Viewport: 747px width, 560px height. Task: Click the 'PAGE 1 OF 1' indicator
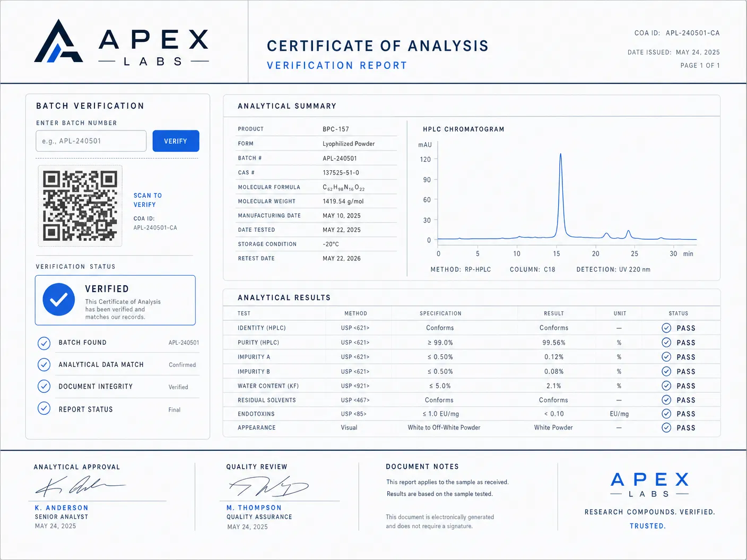[x=700, y=66]
